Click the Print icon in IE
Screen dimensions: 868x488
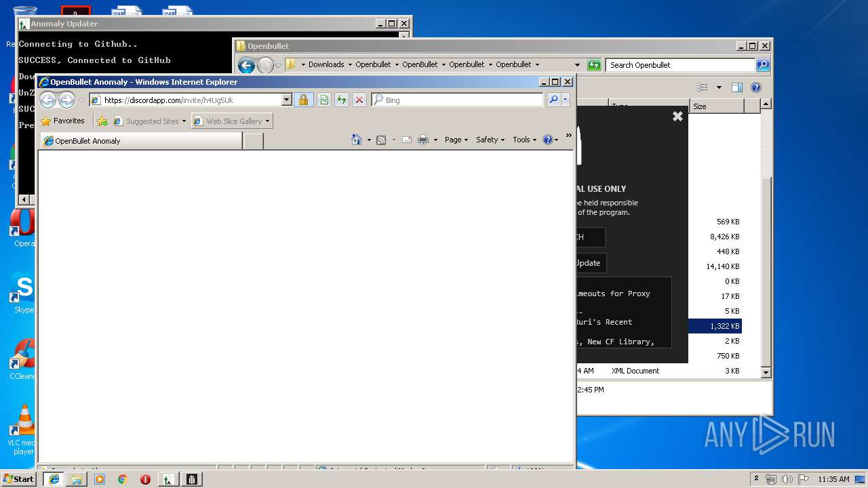423,140
